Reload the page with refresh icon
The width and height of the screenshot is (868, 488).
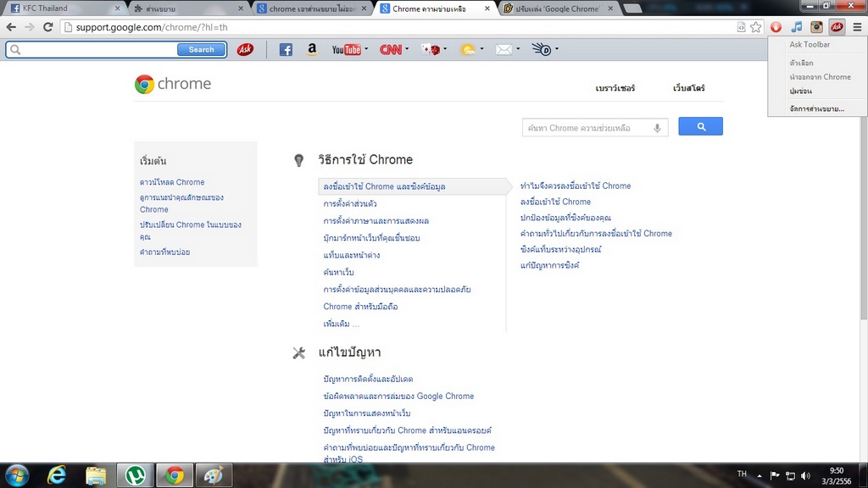(48, 27)
